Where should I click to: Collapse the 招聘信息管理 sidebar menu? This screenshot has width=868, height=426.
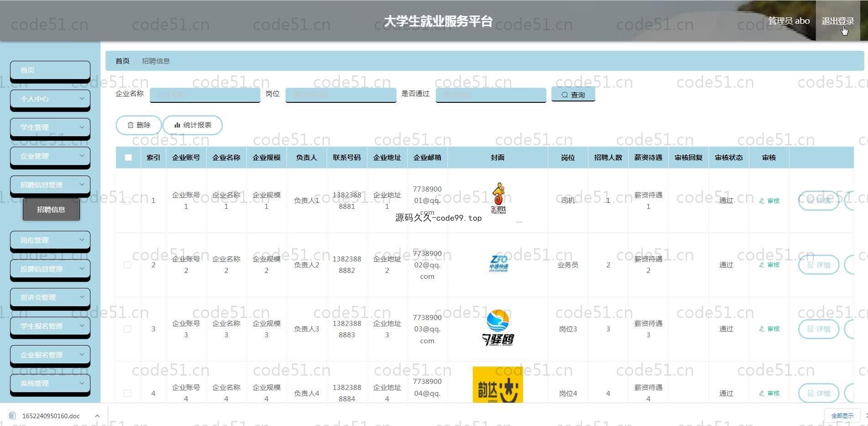coord(50,185)
